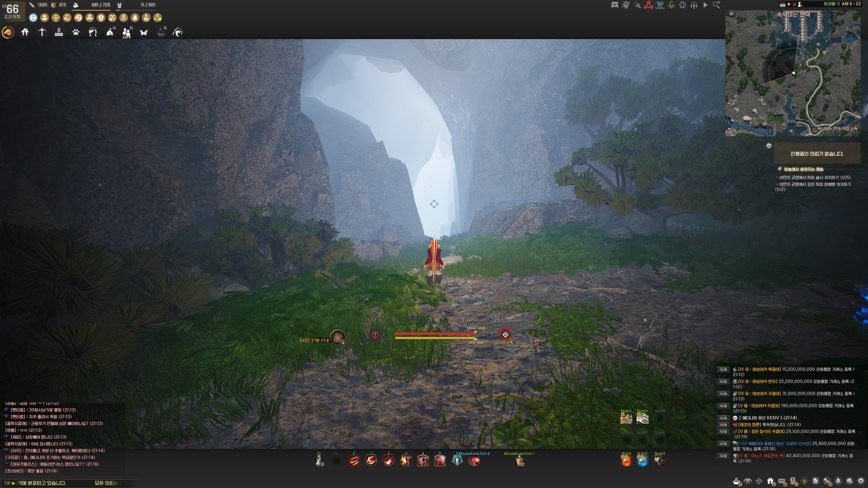Open the garden fence icon
The height and width of the screenshot is (488, 868).
[x=59, y=32]
